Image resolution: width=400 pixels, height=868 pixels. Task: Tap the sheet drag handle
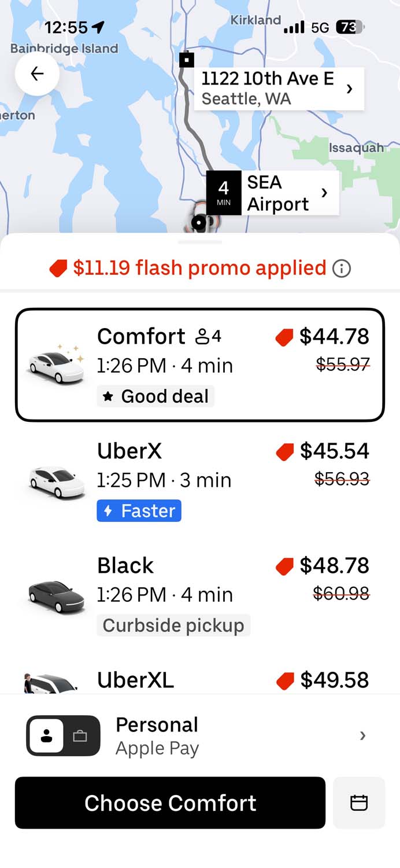coord(200,242)
